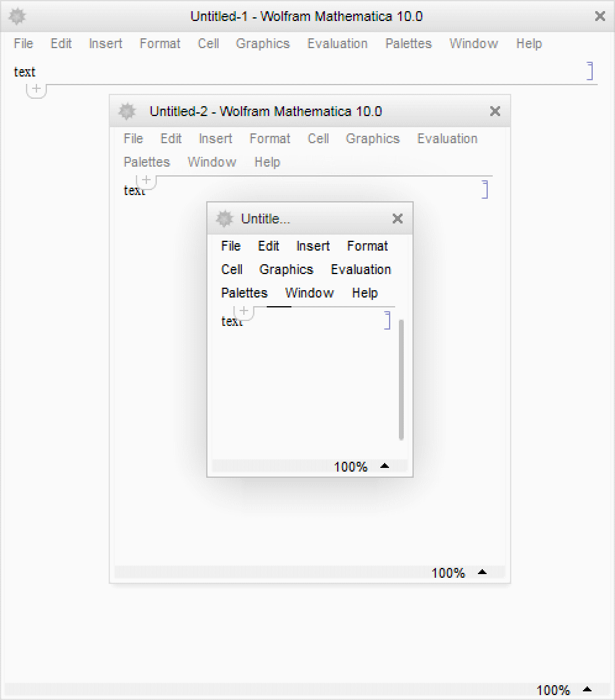Click the Mathematica icon in the smallest window
Image resolution: width=615 pixels, height=700 pixels.
pyautogui.click(x=224, y=219)
